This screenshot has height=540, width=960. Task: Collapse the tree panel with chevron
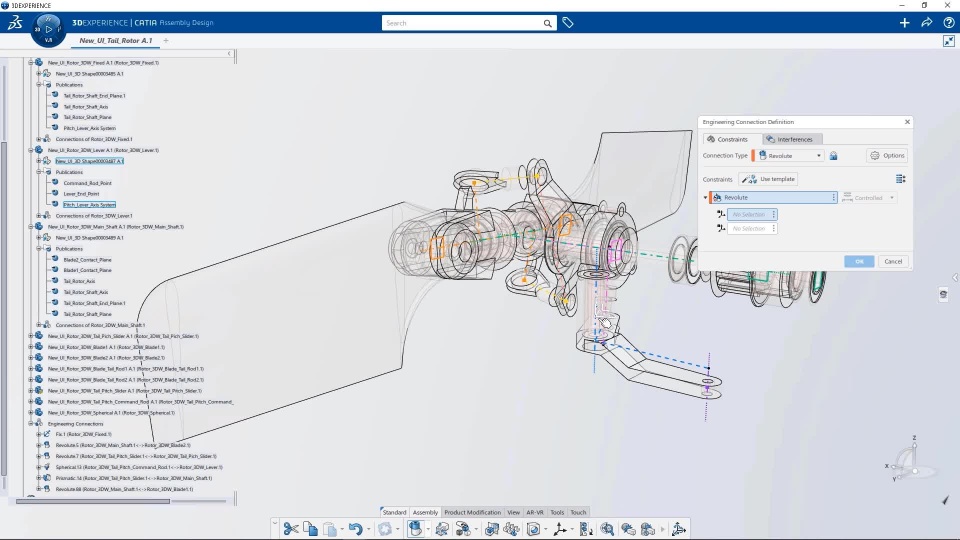[230, 54]
